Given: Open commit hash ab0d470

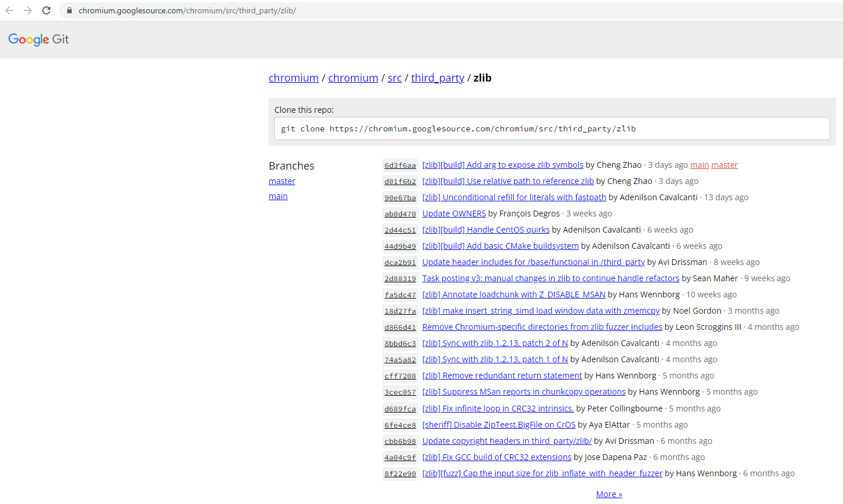Looking at the screenshot, I should [400, 214].
